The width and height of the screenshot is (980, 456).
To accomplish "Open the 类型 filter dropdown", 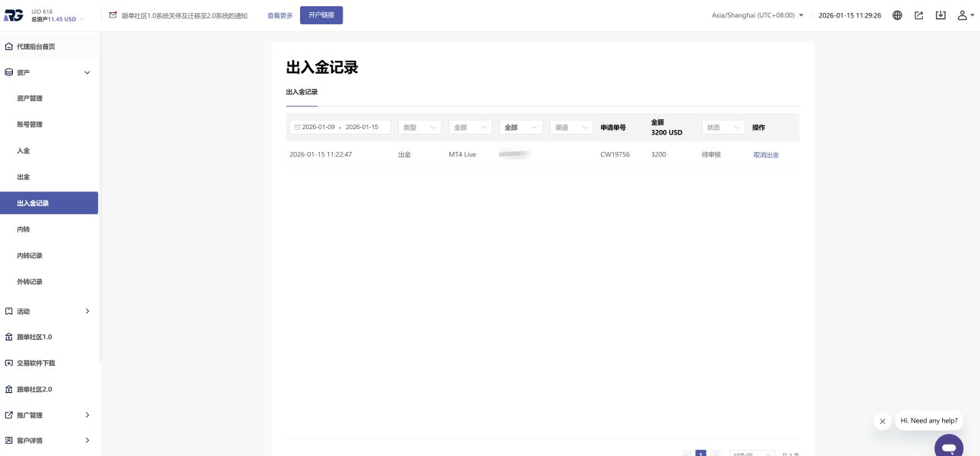I will 420,128.
